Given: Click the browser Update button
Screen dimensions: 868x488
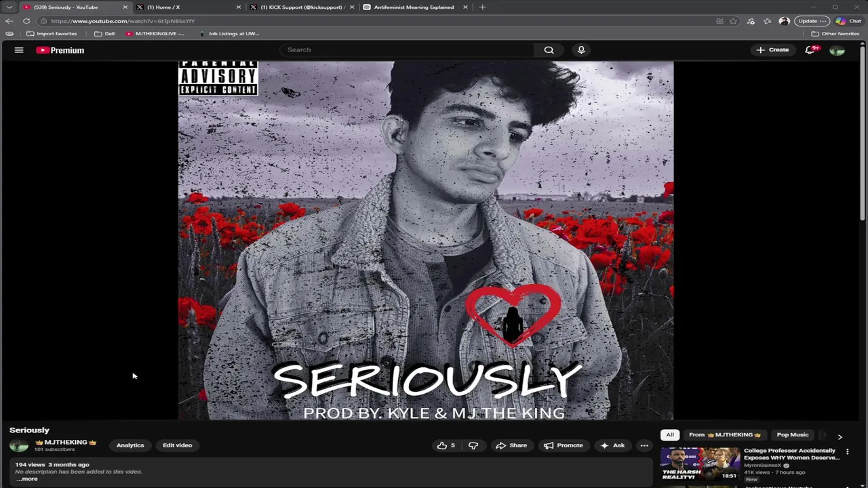Looking at the screenshot, I should 812,21.
